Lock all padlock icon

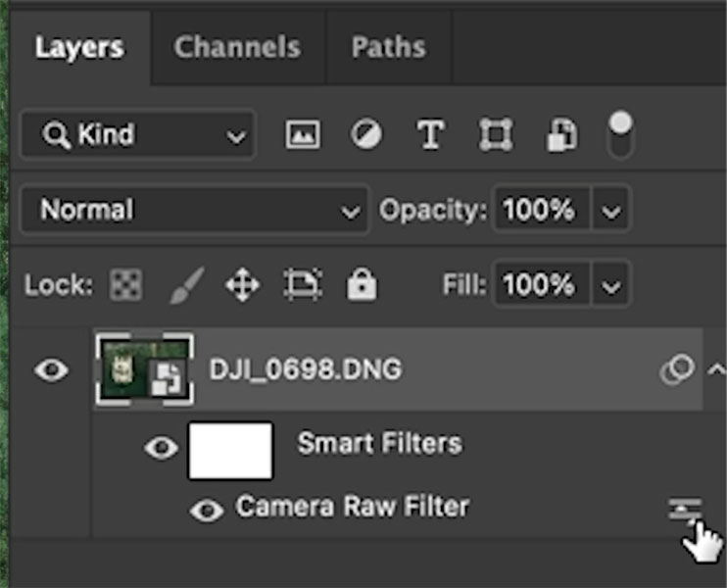click(x=362, y=284)
